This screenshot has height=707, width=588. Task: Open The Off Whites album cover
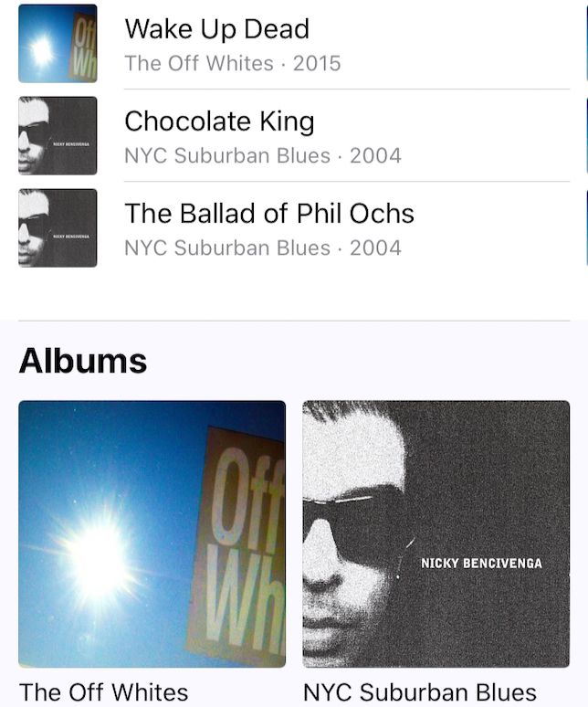pos(152,533)
